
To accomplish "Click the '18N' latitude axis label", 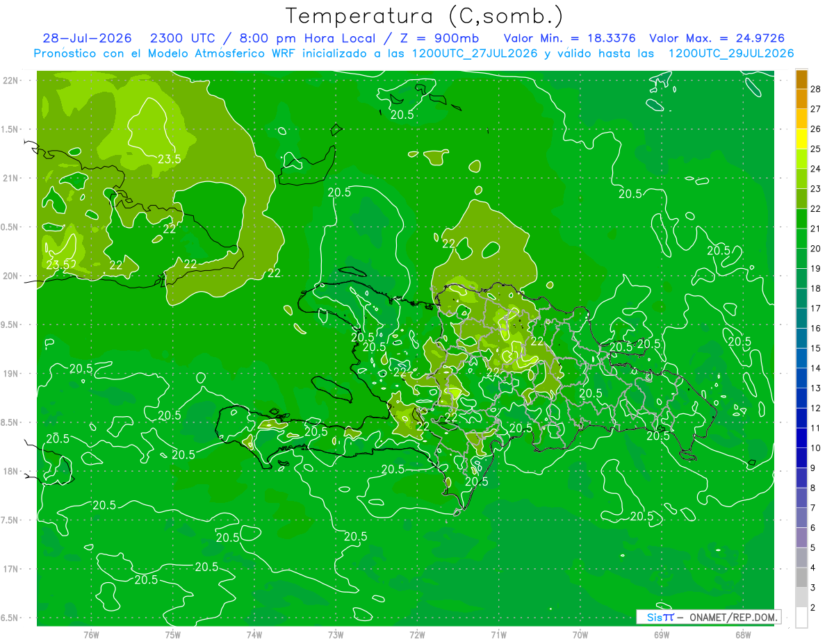I will 10,471.
